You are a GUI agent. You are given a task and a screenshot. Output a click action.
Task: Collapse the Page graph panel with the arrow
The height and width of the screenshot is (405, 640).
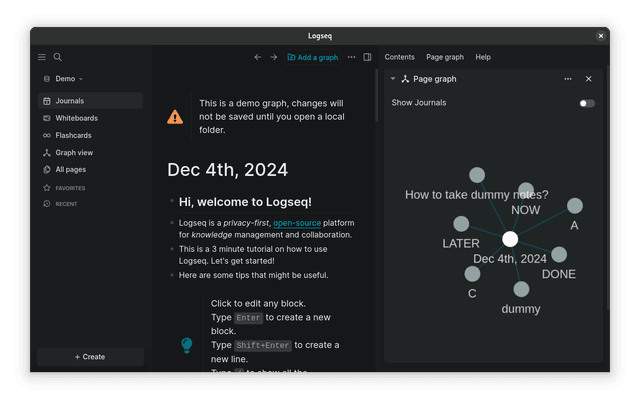393,78
